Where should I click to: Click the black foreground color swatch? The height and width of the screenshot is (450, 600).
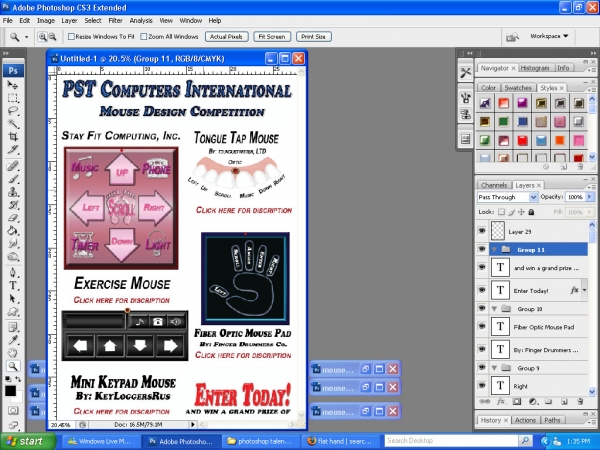pyautogui.click(x=10, y=391)
